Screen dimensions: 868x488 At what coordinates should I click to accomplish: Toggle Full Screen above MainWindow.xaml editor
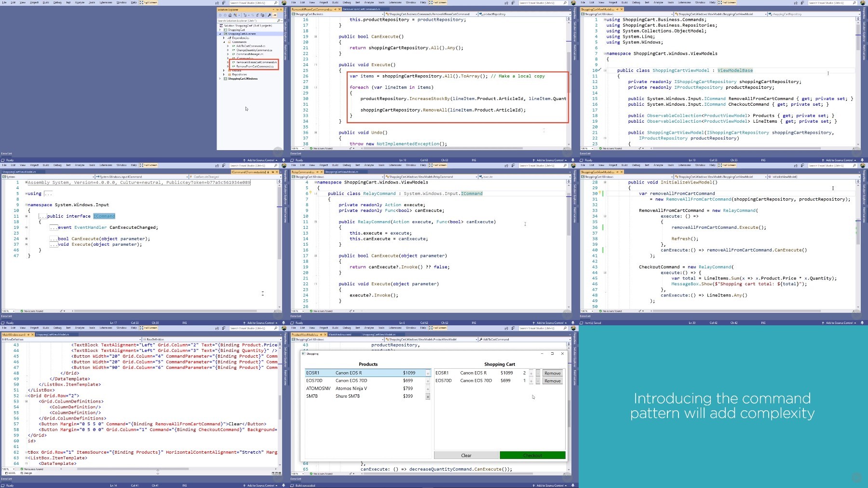[x=149, y=328]
